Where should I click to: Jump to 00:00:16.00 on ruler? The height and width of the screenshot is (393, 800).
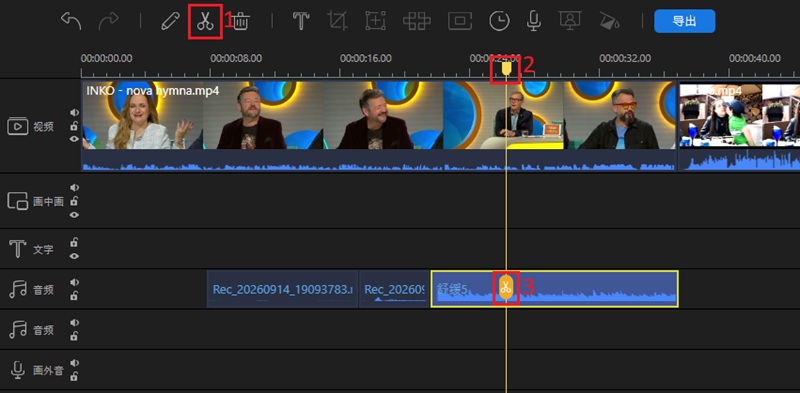coord(366,58)
